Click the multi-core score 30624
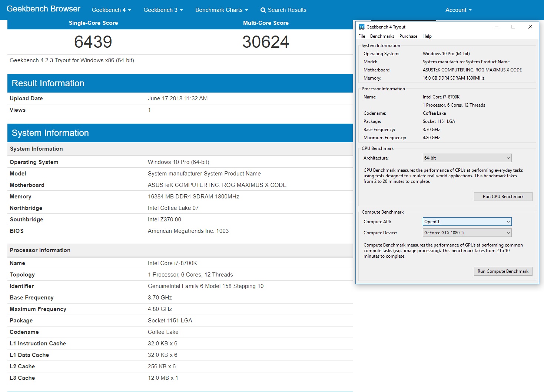 (266, 42)
